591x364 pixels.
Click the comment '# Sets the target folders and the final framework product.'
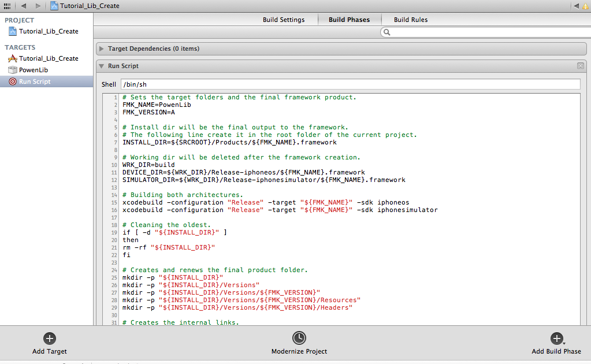(x=239, y=97)
